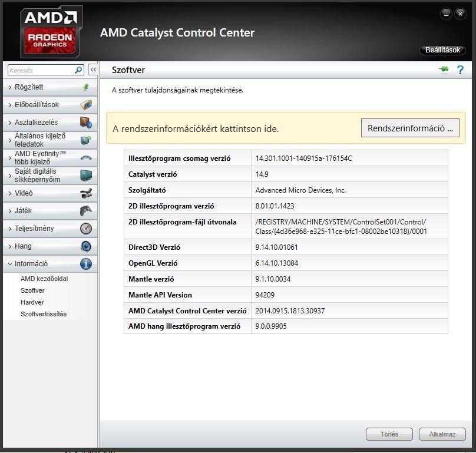
Task: Close the Catalyst Control Center window
Action: click(x=460, y=14)
